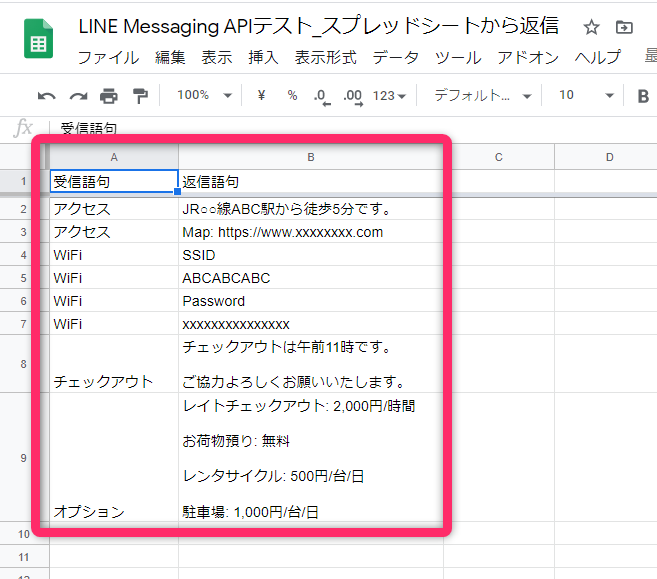
Task: Select cell containing Password
Action: [310, 301]
